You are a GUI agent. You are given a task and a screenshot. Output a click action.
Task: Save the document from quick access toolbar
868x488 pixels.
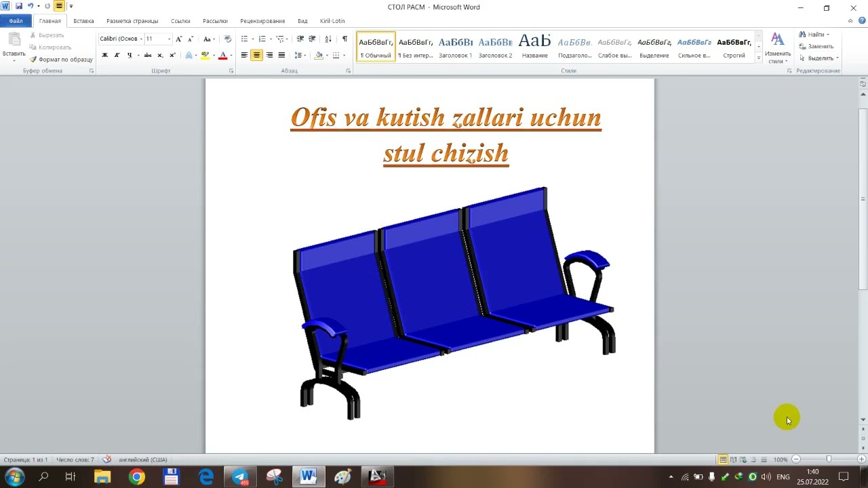tap(19, 6)
